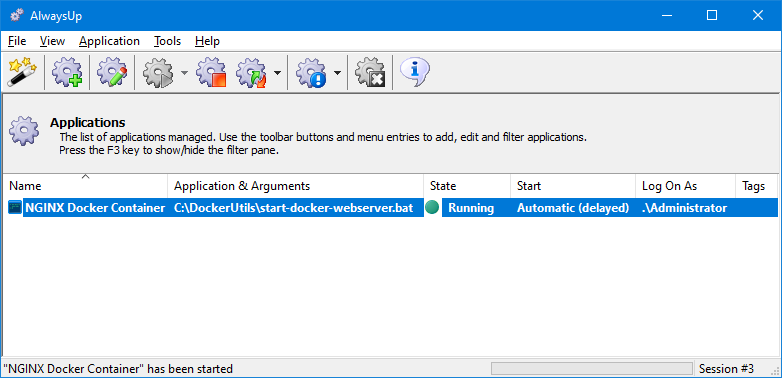Open the File menu

17,41
